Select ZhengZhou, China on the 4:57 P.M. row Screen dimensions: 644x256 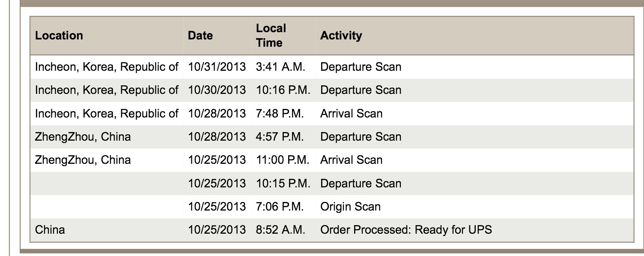click(x=83, y=137)
